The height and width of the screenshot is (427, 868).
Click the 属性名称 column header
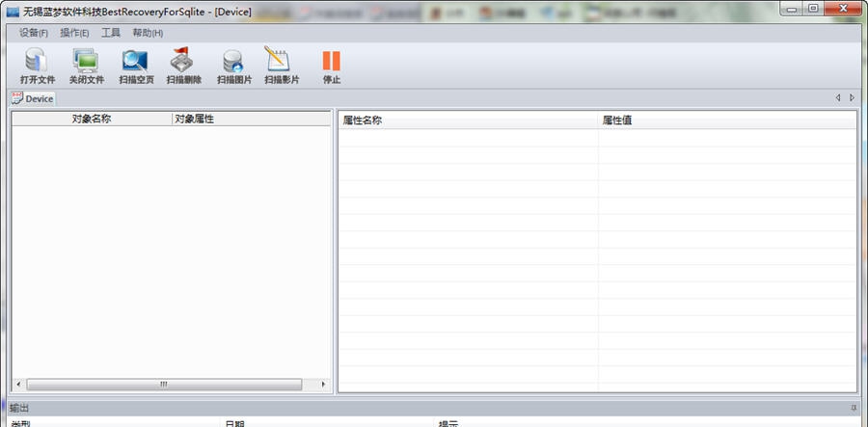469,120
